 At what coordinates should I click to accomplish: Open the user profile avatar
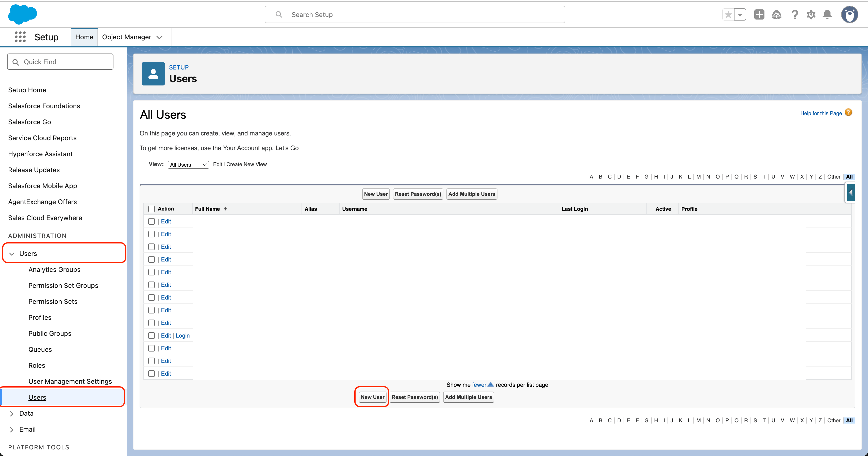(x=849, y=14)
